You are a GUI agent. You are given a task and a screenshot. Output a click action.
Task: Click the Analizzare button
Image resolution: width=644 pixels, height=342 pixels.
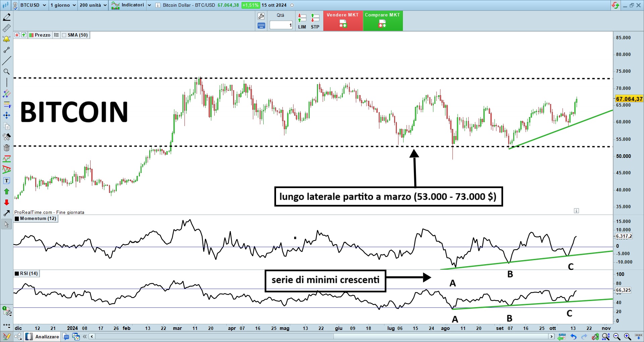(x=43, y=337)
